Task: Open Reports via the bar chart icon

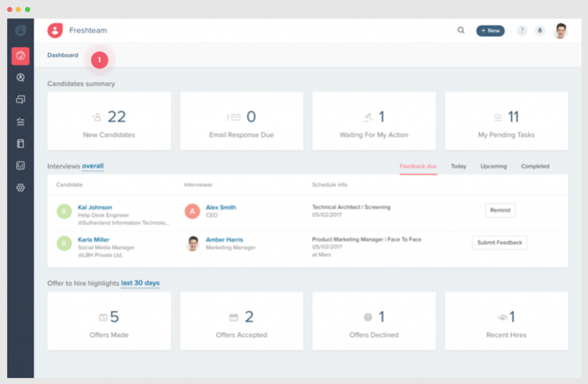Action: [20, 166]
